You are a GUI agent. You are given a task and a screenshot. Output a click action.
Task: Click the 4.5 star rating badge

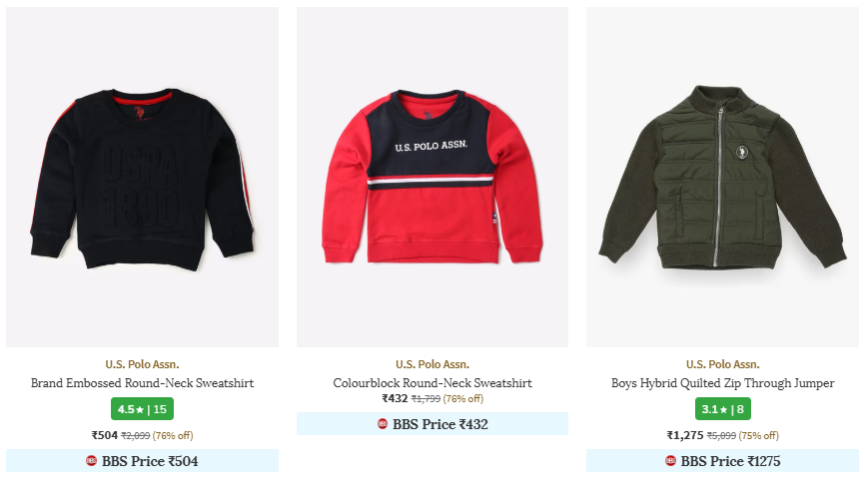point(142,409)
